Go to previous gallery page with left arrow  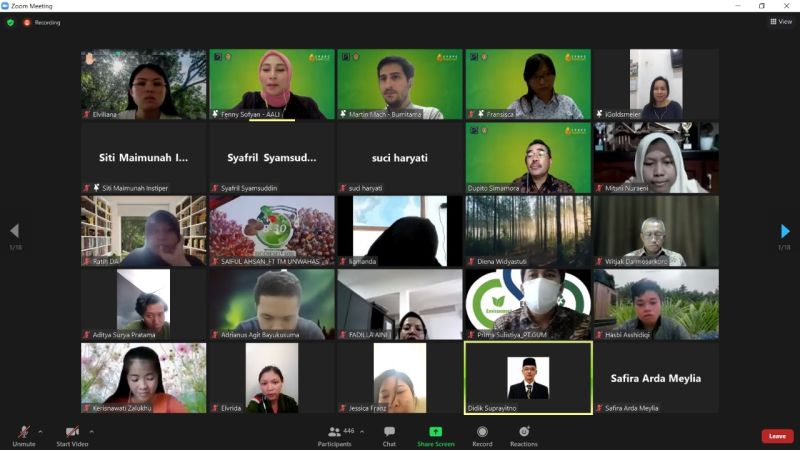click(14, 231)
